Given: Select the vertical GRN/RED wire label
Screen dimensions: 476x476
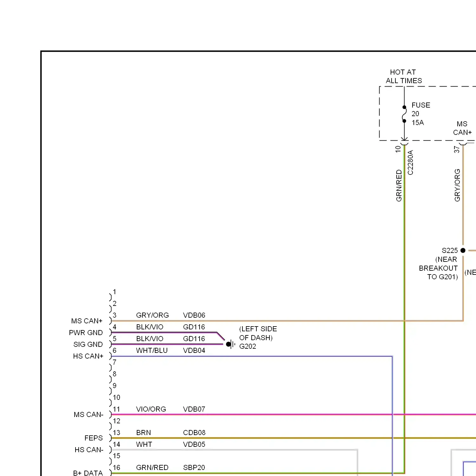Looking at the screenshot, I should click(x=399, y=186).
